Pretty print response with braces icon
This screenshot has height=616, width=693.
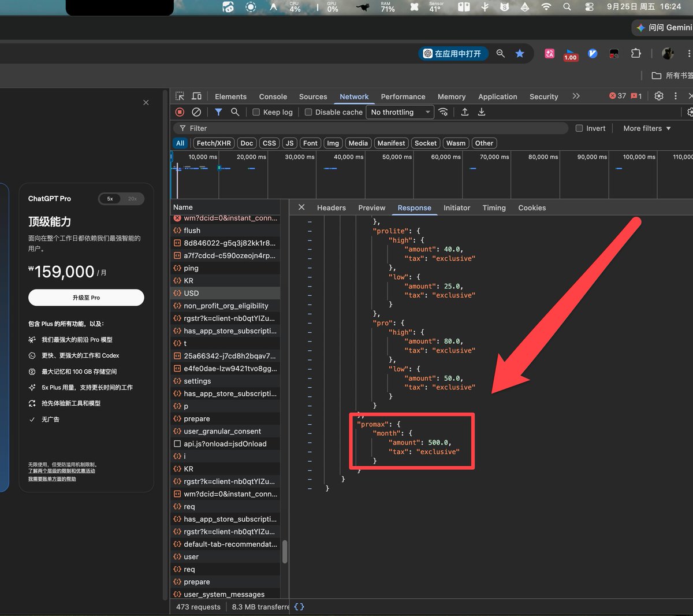click(x=299, y=607)
